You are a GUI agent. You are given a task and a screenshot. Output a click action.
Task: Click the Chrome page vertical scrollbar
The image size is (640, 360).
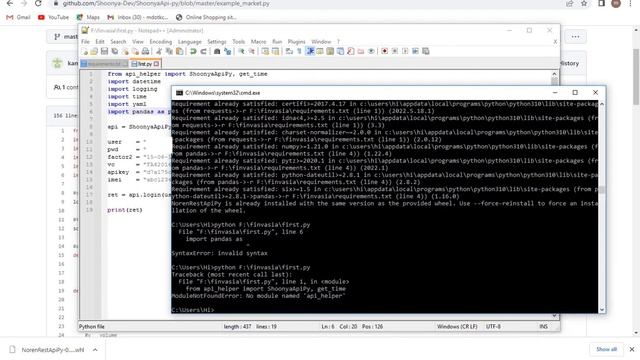click(x=636, y=76)
